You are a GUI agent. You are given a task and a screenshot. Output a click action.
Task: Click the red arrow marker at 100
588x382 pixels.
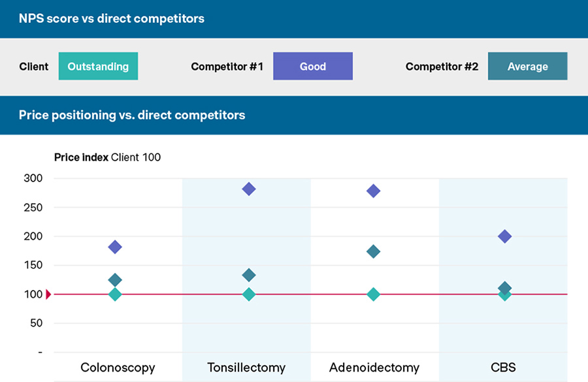(48, 294)
